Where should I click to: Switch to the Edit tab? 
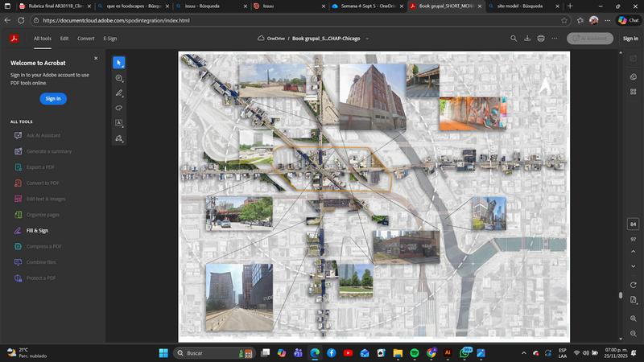click(64, 38)
